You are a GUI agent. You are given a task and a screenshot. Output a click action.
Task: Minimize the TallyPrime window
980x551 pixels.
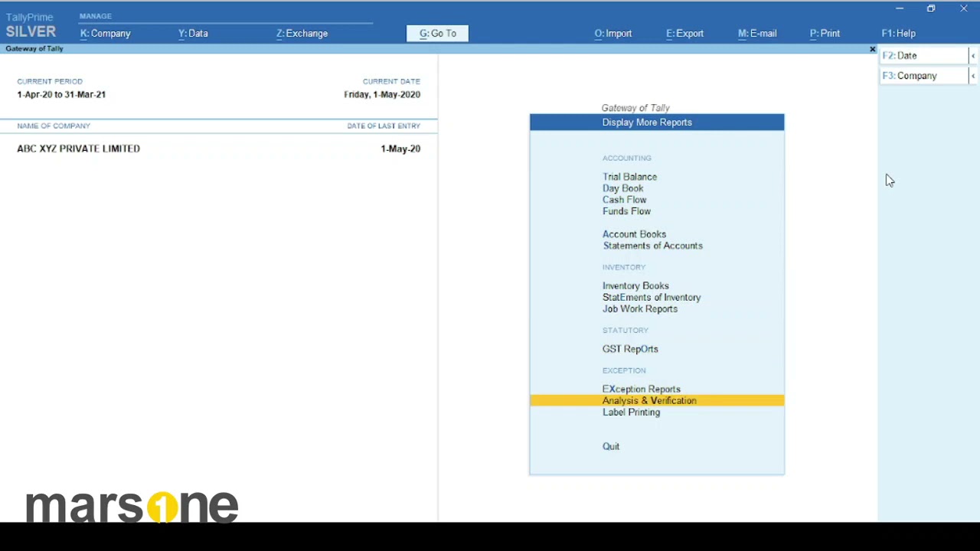pyautogui.click(x=900, y=8)
